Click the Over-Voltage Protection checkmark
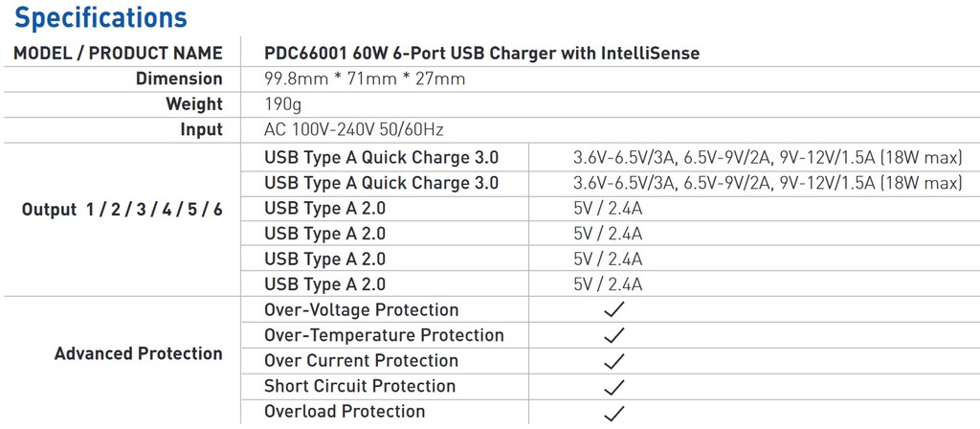This screenshot has height=429, width=980. (614, 309)
